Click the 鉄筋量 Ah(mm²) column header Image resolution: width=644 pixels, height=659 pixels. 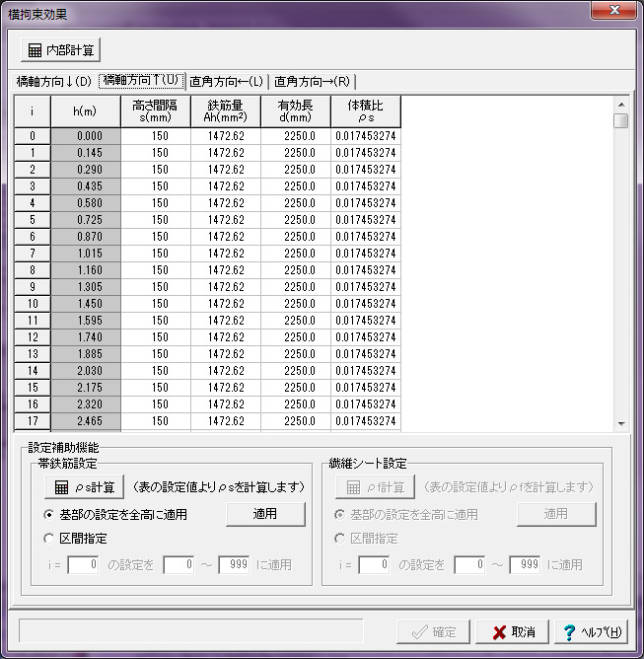(x=226, y=111)
